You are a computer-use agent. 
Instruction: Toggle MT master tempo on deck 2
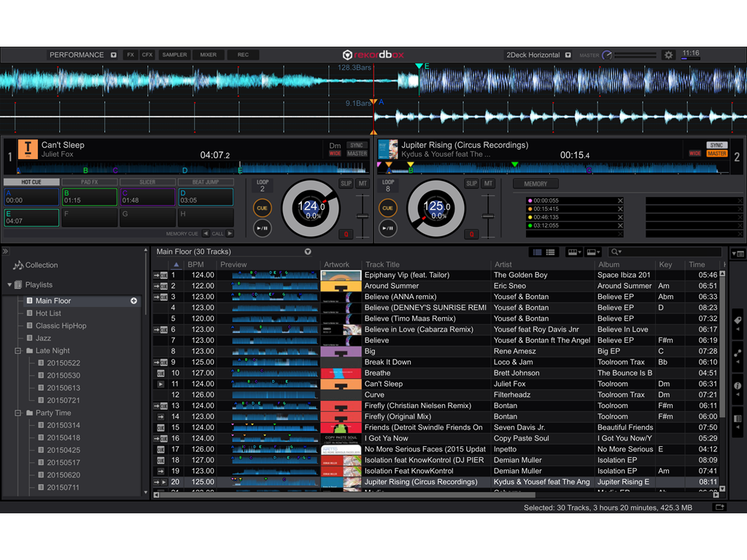[488, 184]
